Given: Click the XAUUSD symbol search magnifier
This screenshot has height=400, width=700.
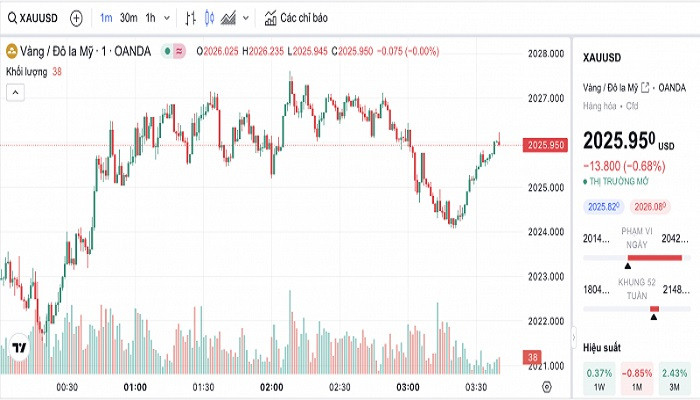Looking at the screenshot, I should click(12, 18).
